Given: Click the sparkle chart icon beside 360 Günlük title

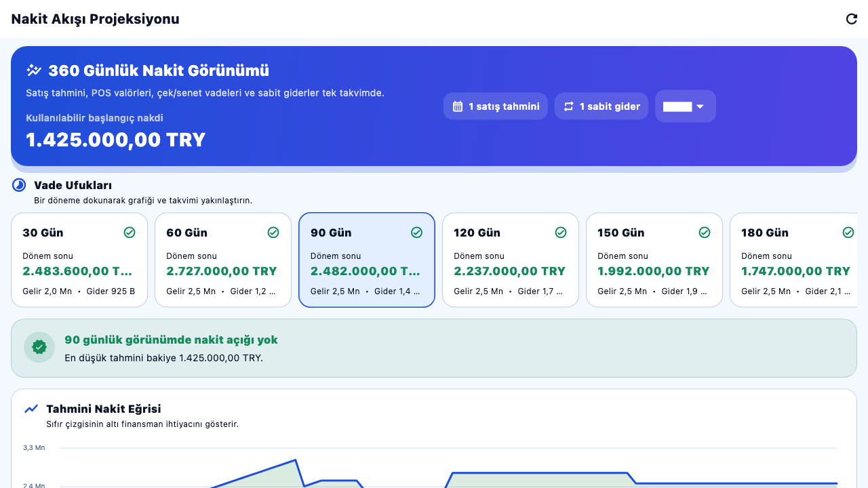Looking at the screenshot, I should 34,70.
